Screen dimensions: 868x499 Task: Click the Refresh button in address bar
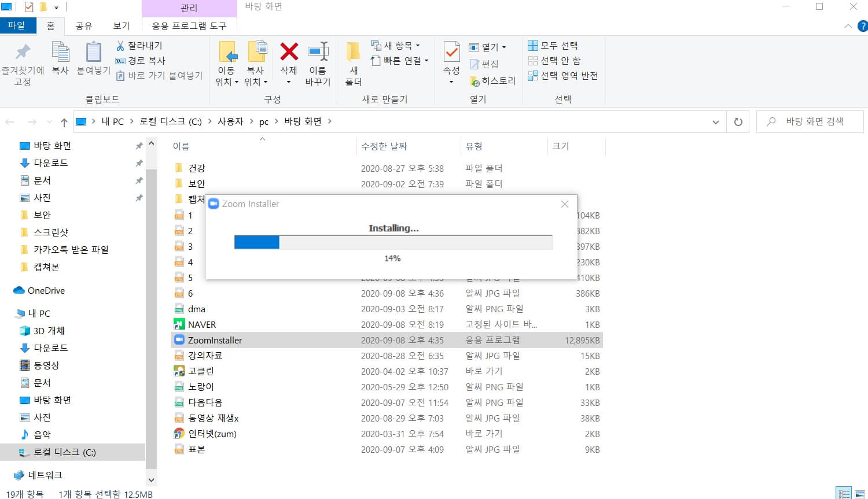point(738,122)
